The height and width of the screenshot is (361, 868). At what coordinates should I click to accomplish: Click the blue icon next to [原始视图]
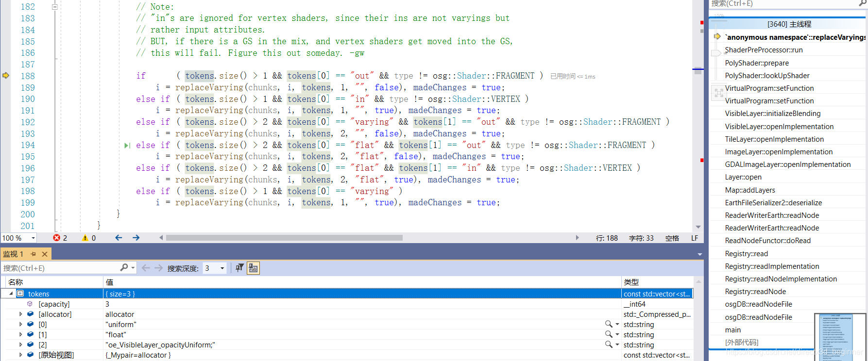pyautogui.click(x=30, y=355)
